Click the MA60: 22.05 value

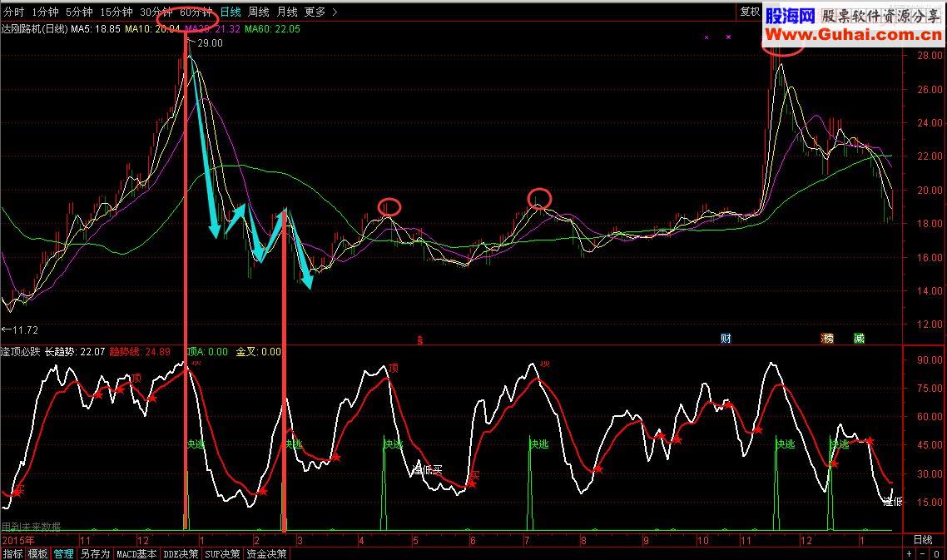tap(272, 28)
